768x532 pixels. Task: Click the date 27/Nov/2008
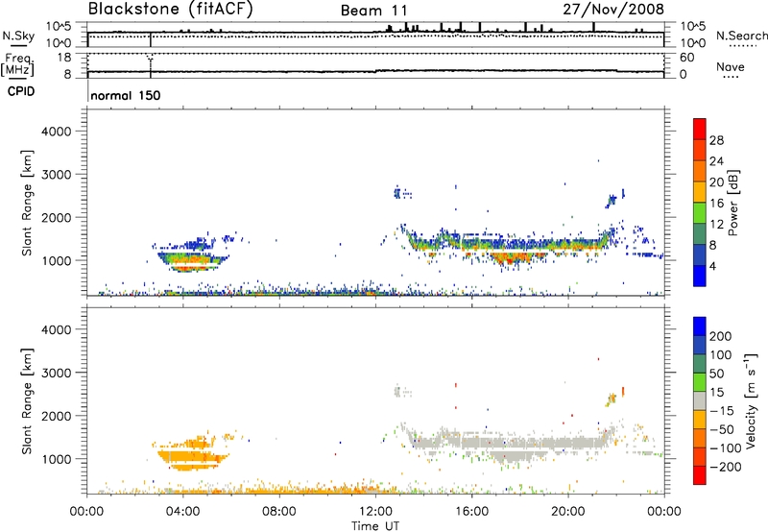click(x=613, y=9)
